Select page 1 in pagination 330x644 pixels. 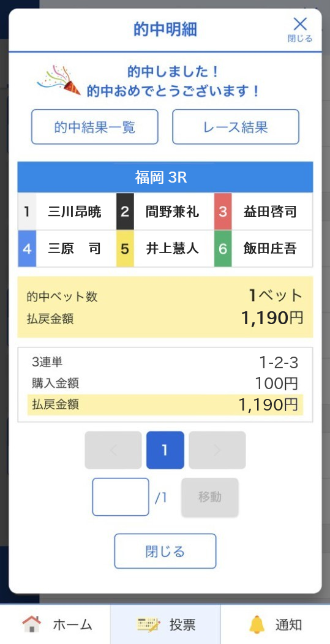165,450
